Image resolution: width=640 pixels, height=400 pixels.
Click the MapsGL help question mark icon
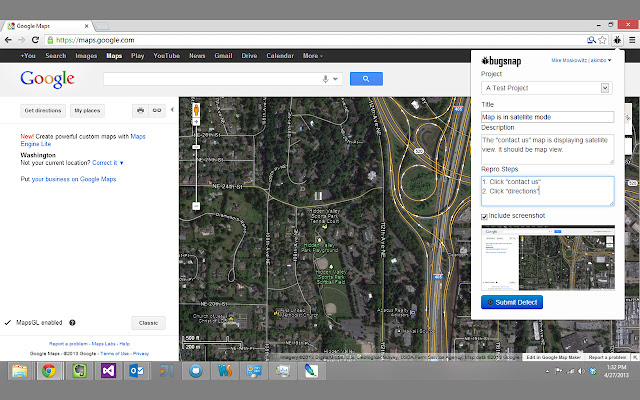[72, 322]
